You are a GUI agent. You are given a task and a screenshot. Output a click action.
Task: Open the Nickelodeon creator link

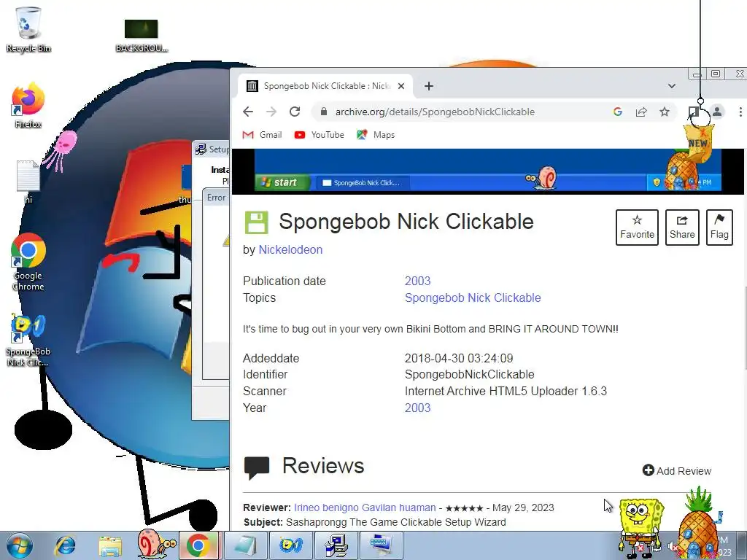[290, 249]
